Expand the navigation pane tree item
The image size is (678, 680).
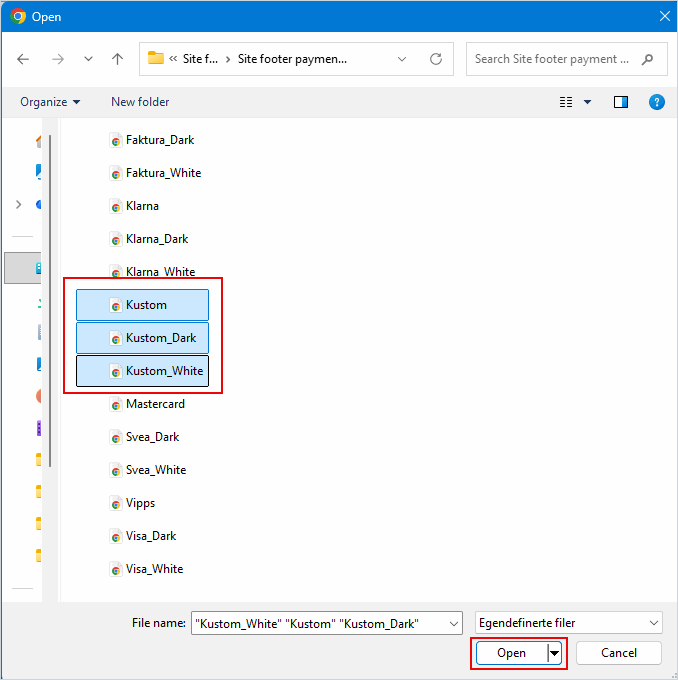(x=18, y=204)
